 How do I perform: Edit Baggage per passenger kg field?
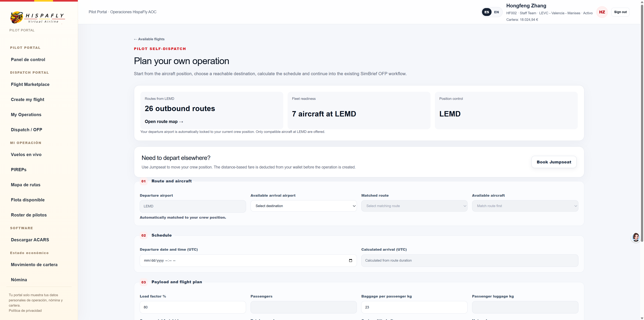414,307
